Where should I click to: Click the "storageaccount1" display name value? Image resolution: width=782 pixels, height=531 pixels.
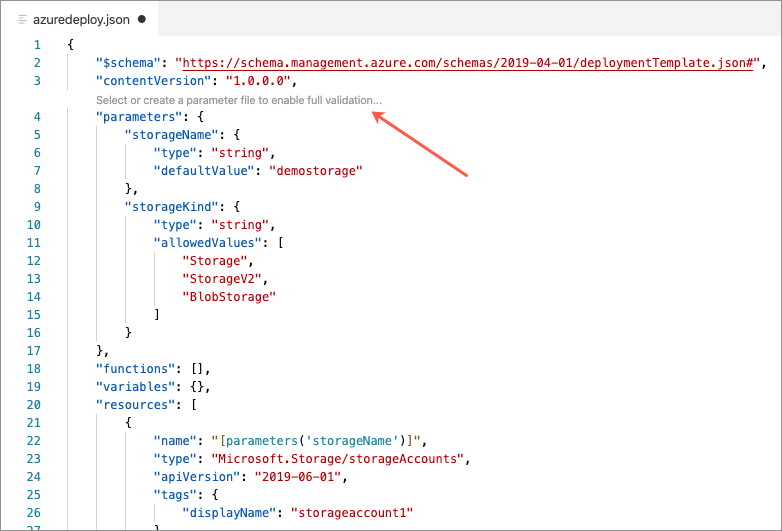[x=352, y=513]
